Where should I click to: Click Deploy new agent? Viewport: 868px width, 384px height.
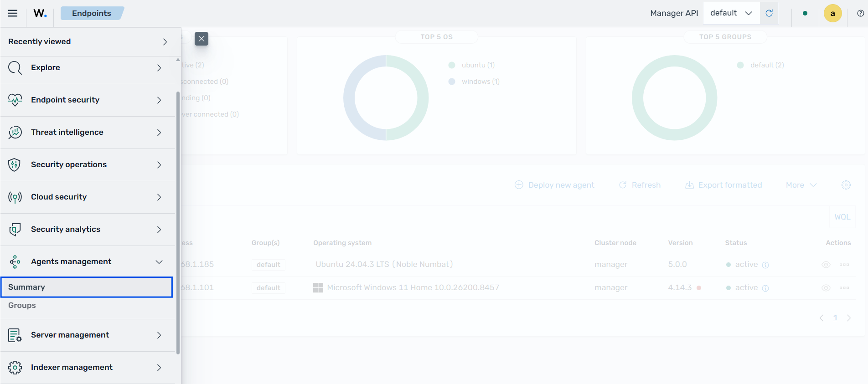click(554, 185)
